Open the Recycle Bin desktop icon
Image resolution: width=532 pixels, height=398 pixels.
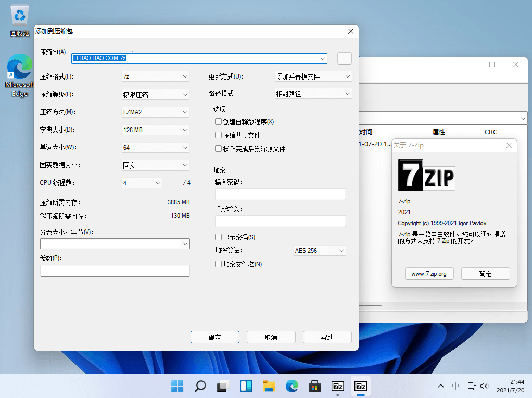pos(19,20)
